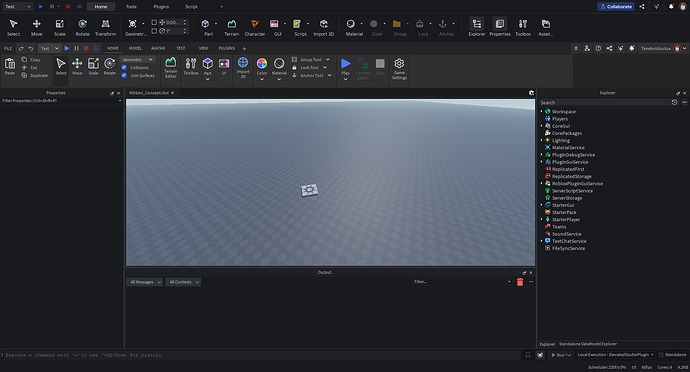Image resolution: width=690 pixels, height=372 pixels.
Task: Start the large blue Play button
Action: tap(346, 64)
